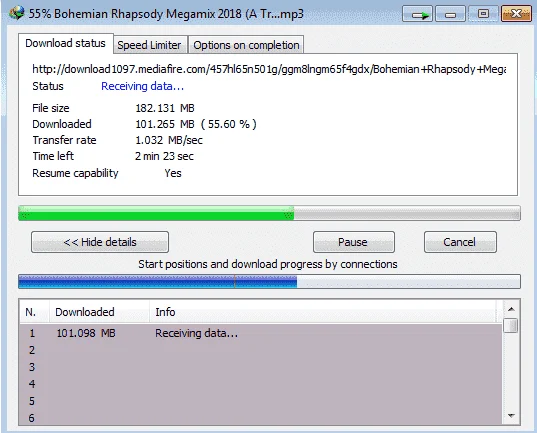Click the blue connections progress bar
The image size is (537, 433).
[269, 281]
